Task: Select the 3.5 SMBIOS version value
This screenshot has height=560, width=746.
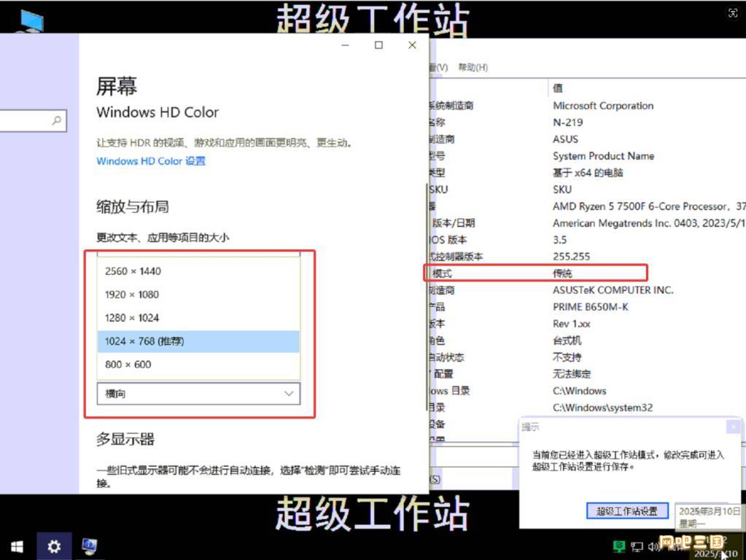Action: click(559, 239)
